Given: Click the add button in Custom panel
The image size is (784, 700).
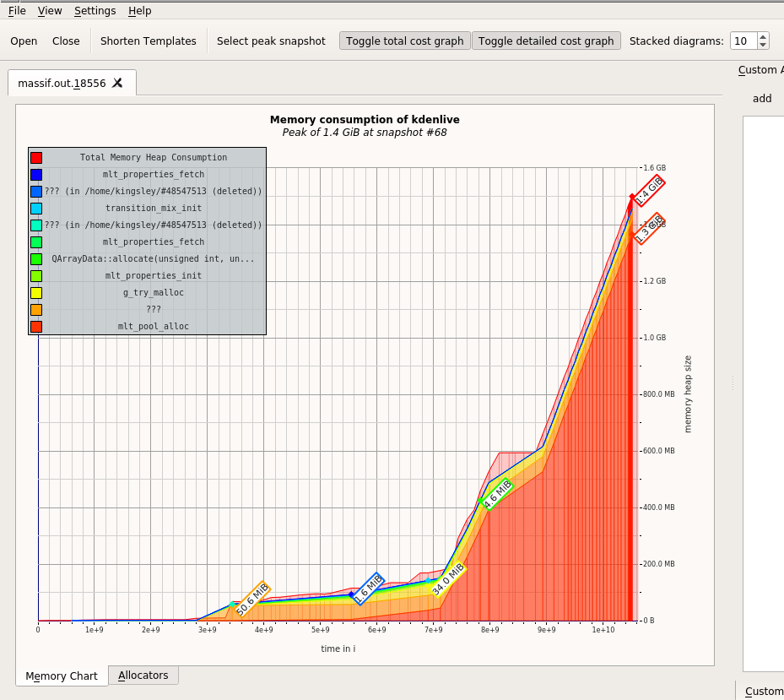Looking at the screenshot, I should point(762,99).
